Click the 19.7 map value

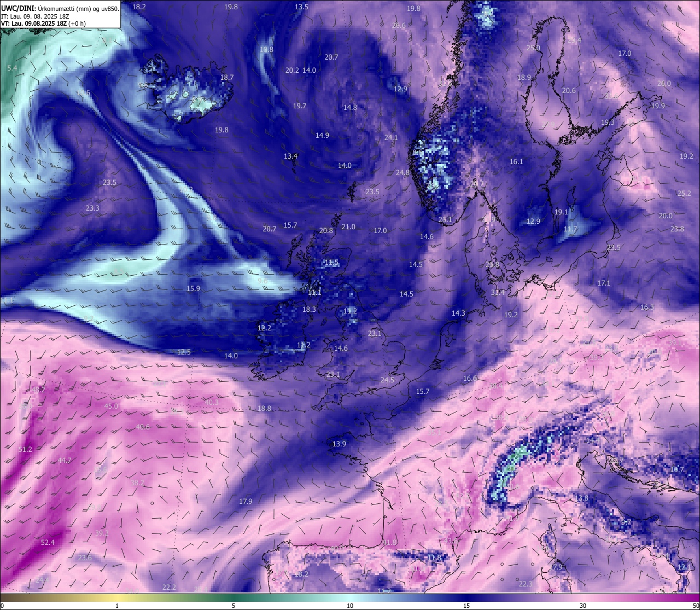pos(300,106)
